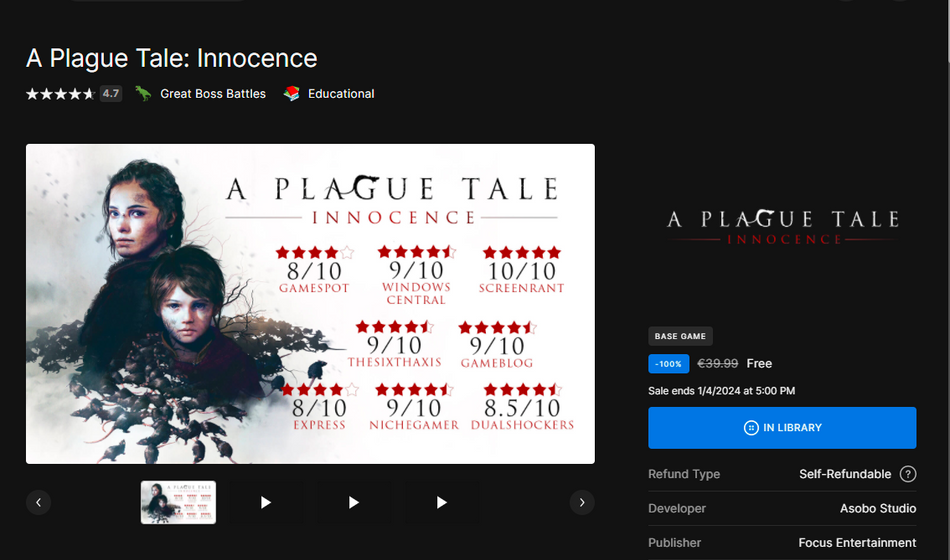Click the main review scores hero image
This screenshot has width=950, height=560.
(310, 304)
